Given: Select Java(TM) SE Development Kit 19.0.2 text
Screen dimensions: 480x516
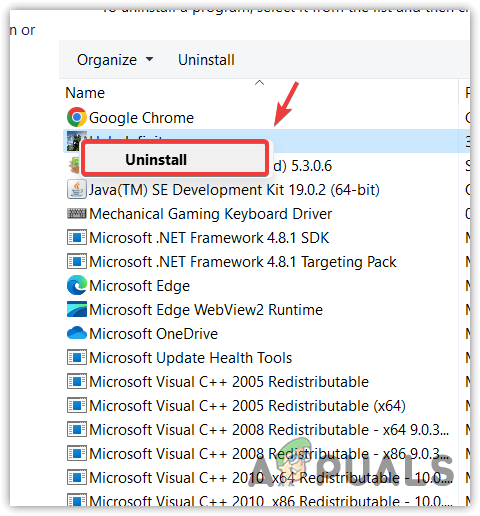Looking at the screenshot, I should [234, 190].
